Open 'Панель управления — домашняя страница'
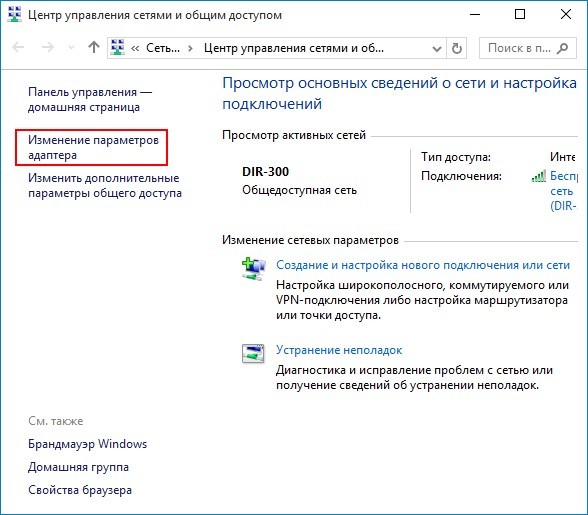The width and height of the screenshot is (588, 515). (90, 99)
